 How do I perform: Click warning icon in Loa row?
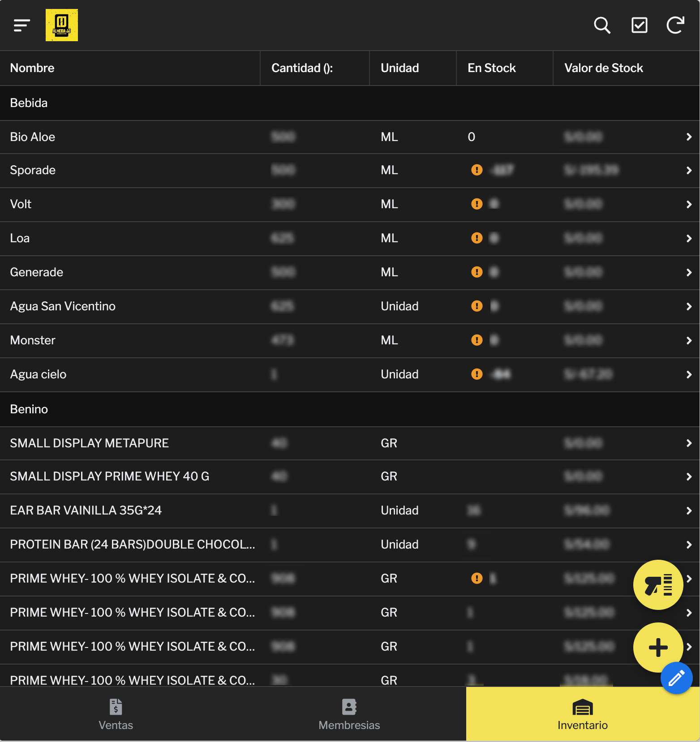pyautogui.click(x=477, y=238)
